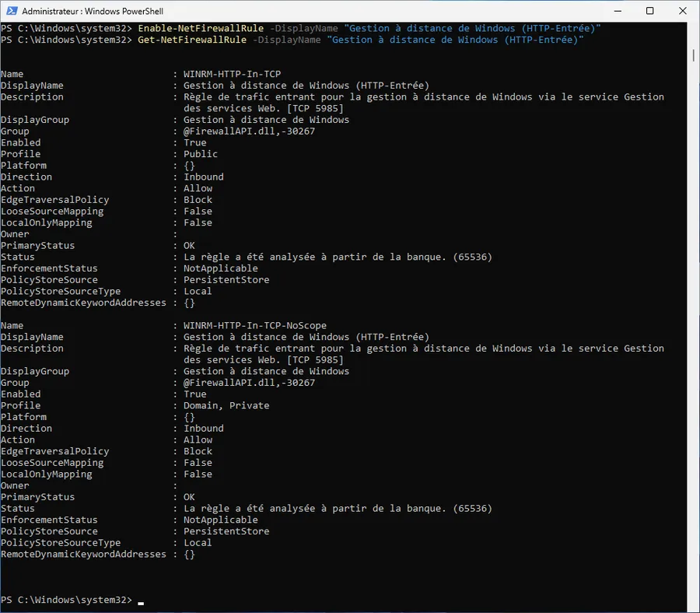The width and height of the screenshot is (700, 613).
Task: Click the first rule's 'LooseSourceMapping' label
Action: point(52,211)
